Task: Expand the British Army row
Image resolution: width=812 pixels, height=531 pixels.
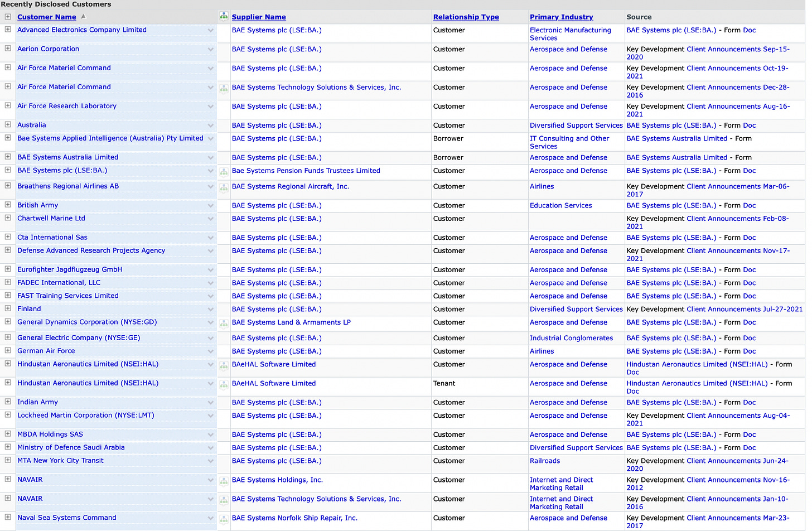Action: point(8,204)
